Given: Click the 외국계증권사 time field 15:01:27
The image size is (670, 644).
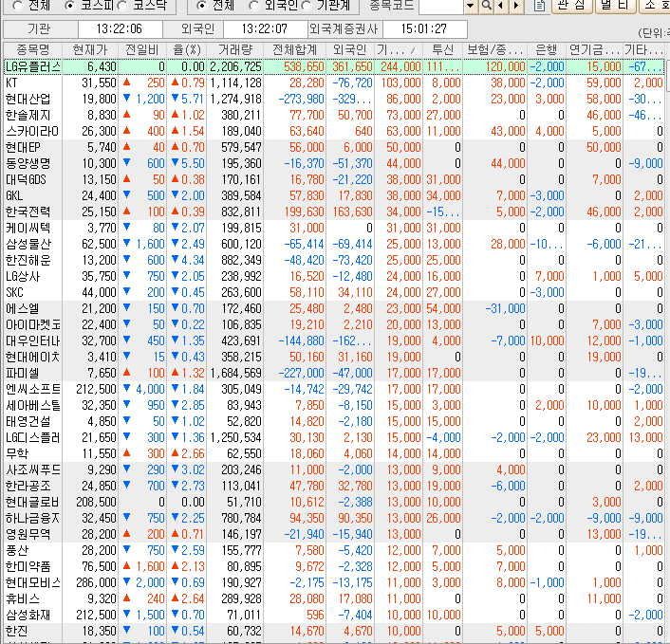Looking at the screenshot, I should (x=424, y=29).
